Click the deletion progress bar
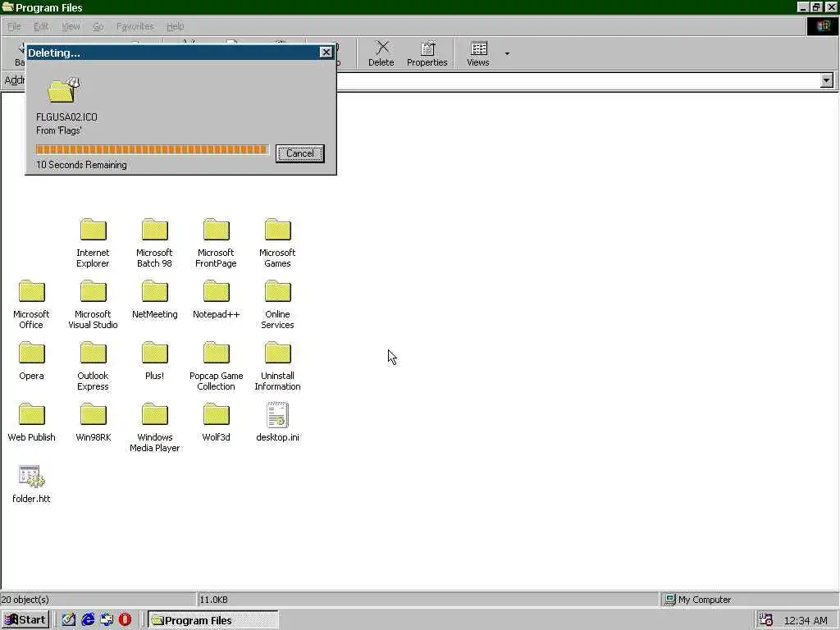 pyautogui.click(x=152, y=149)
